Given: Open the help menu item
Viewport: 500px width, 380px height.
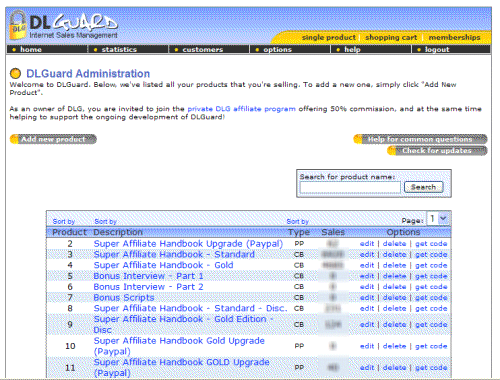Looking at the screenshot, I should (352, 49).
